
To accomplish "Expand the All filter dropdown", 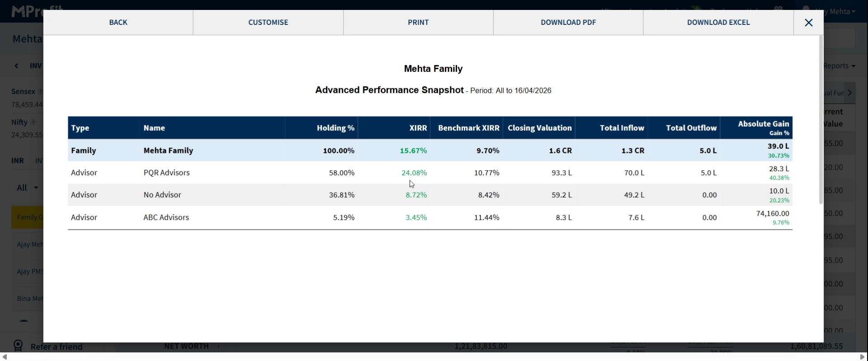I will click(x=28, y=188).
